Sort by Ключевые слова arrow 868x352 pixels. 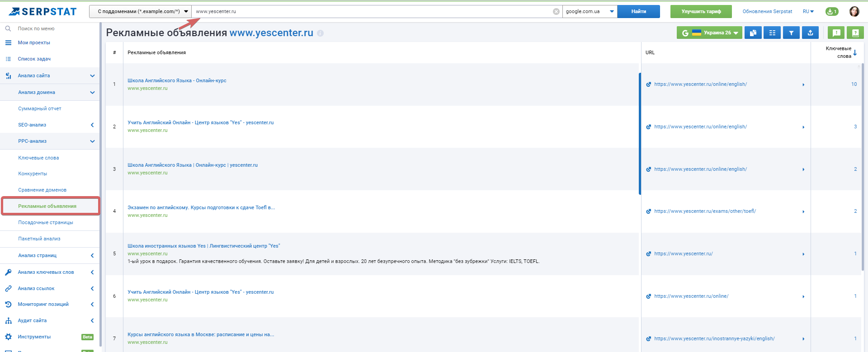[x=855, y=53]
